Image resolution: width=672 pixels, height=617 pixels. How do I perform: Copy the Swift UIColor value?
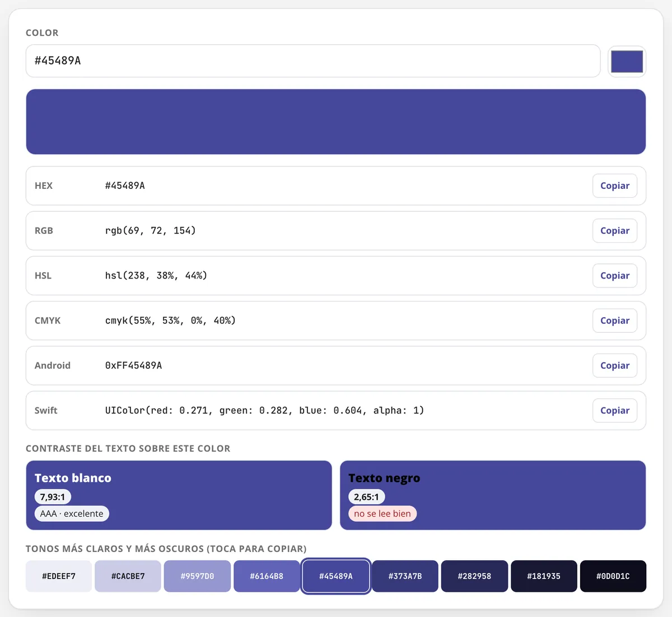pyautogui.click(x=615, y=410)
